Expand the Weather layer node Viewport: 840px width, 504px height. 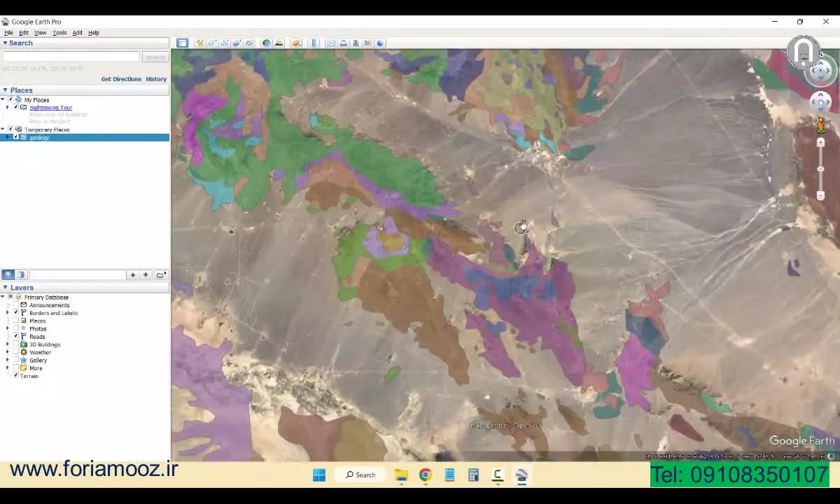[8, 352]
